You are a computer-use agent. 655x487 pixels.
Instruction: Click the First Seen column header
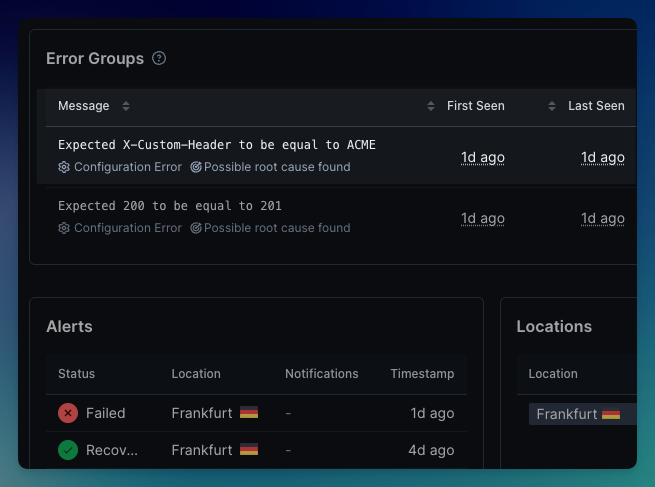click(x=475, y=106)
